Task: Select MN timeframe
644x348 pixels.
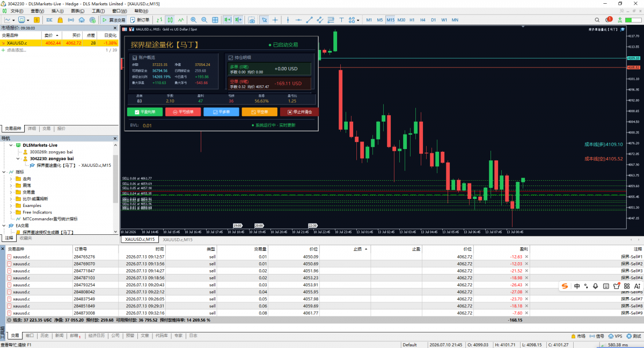Action: pyautogui.click(x=455, y=20)
